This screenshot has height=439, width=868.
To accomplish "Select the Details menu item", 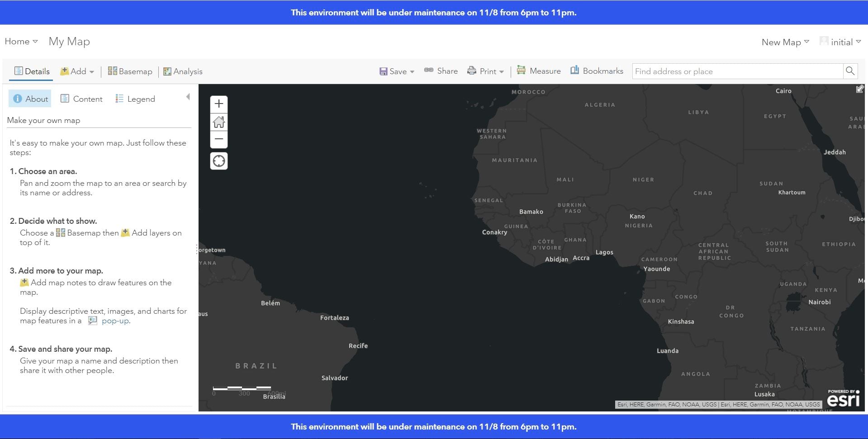I will tap(31, 71).
